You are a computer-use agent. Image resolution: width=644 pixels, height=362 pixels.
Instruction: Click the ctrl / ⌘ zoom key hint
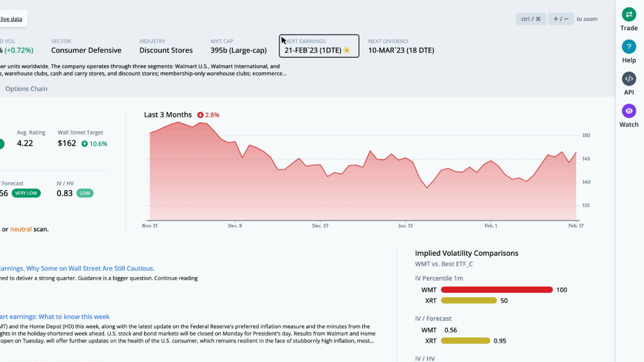(x=531, y=19)
